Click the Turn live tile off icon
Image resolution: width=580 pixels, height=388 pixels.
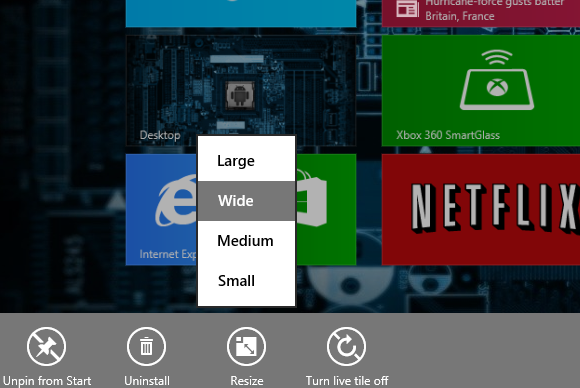[x=346, y=347]
